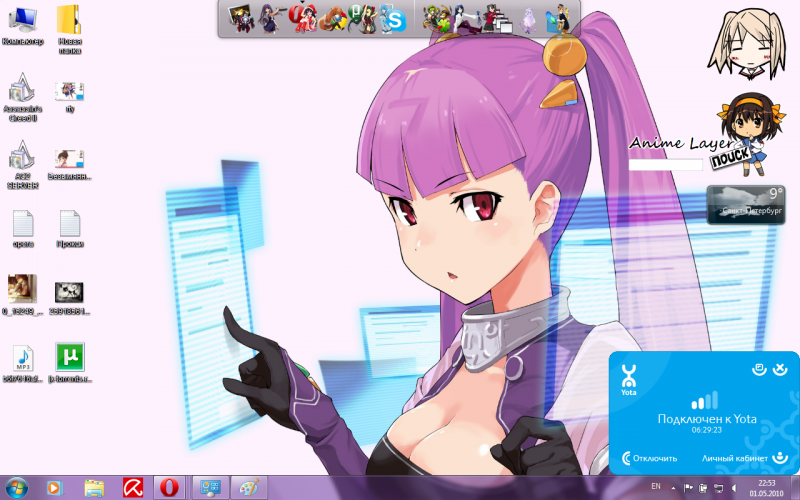Screen dimensions: 800x500
Task: Open uTorrent from the top dock
Action: 362,18
